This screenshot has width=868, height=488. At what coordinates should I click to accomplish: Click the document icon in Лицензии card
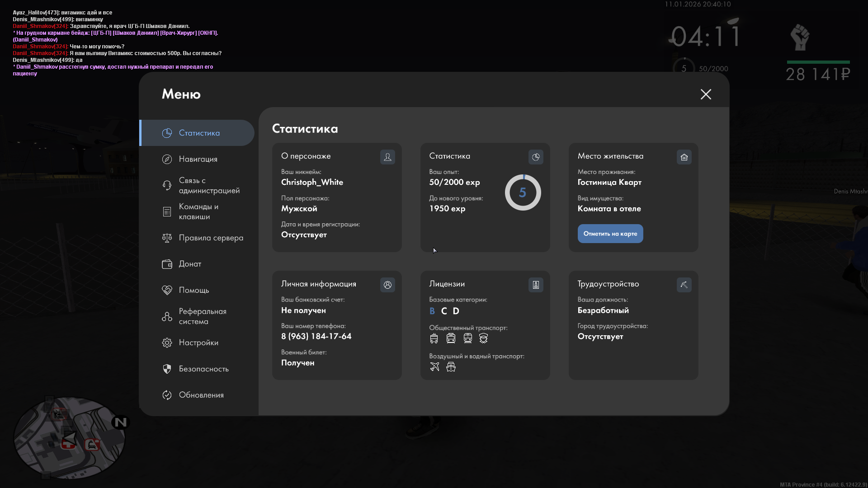pos(536,285)
